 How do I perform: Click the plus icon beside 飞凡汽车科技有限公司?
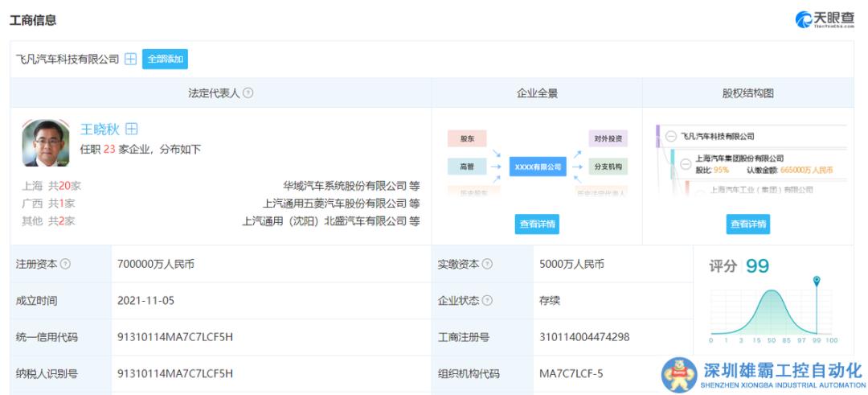131,60
